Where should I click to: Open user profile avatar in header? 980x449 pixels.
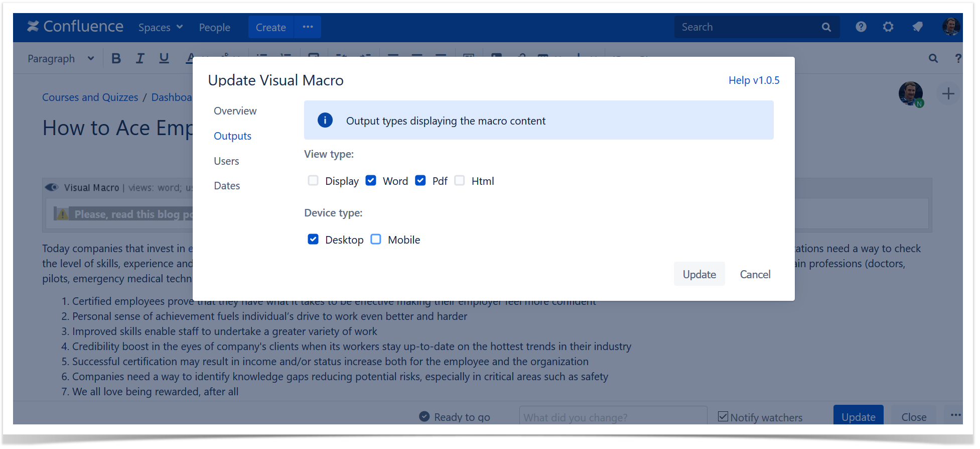[x=951, y=26]
